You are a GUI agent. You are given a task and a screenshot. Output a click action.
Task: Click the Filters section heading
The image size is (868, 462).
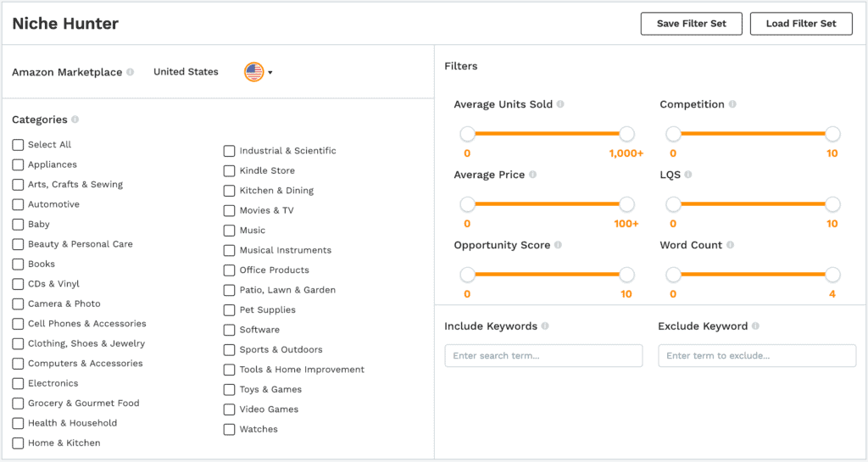(460, 66)
